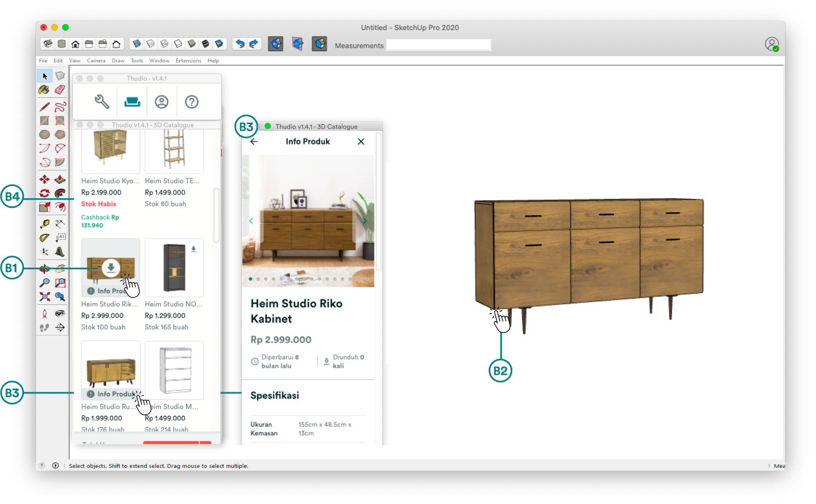Download the Heim Studio Riko model
Screen dimensions: 816x504
pyautogui.click(x=111, y=268)
